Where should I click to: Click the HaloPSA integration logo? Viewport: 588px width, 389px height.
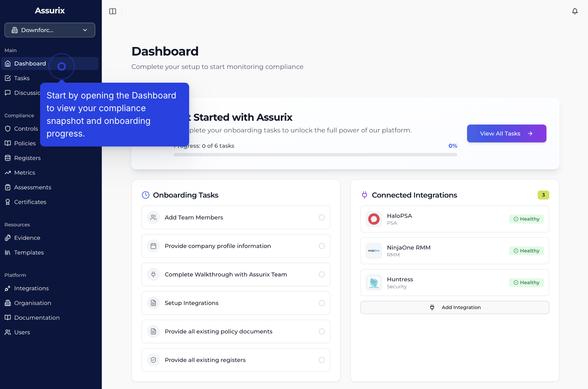[373, 219]
